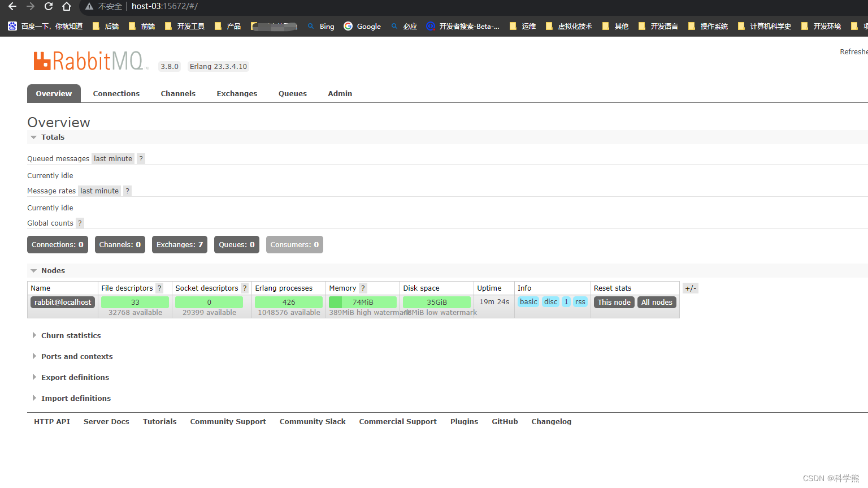Click the Erlang processes 426 bar
This screenshot has width=868, height=488.
click(289, 302)
